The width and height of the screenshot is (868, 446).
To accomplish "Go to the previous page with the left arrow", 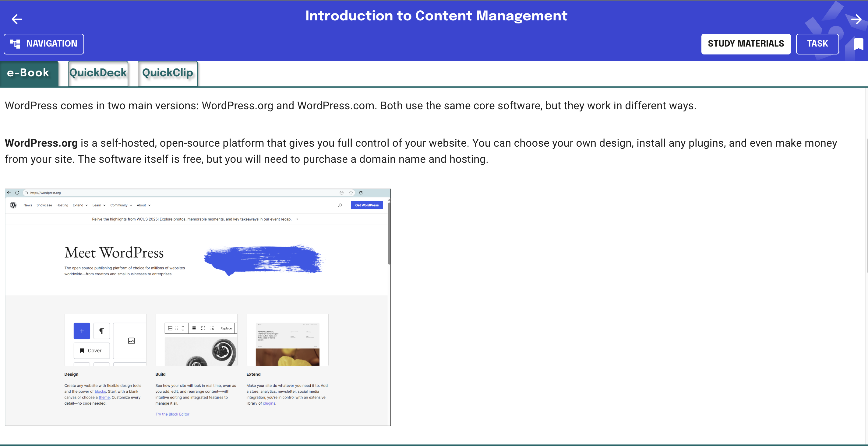I will click(17, 19).
